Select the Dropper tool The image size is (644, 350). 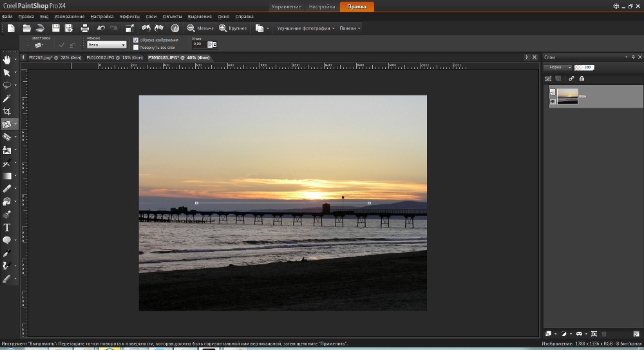click(7, 99)
